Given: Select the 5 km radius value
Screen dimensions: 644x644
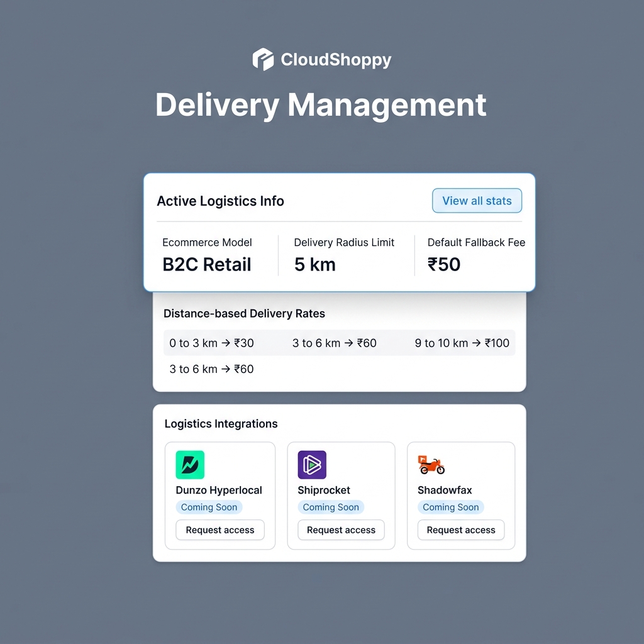Looking at the screenshot, I should tap(315, 264).
